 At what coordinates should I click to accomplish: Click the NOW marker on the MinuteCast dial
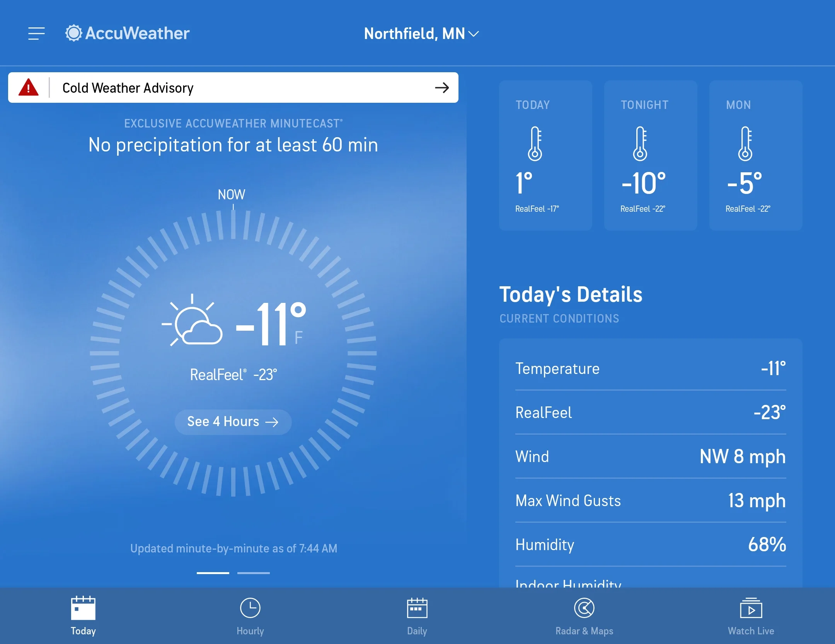[232, 194]
